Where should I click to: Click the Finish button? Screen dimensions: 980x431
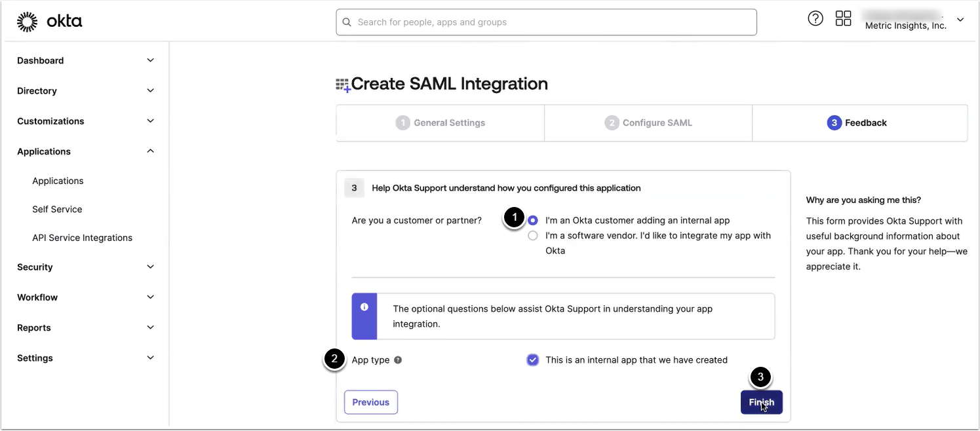point(761,402)
